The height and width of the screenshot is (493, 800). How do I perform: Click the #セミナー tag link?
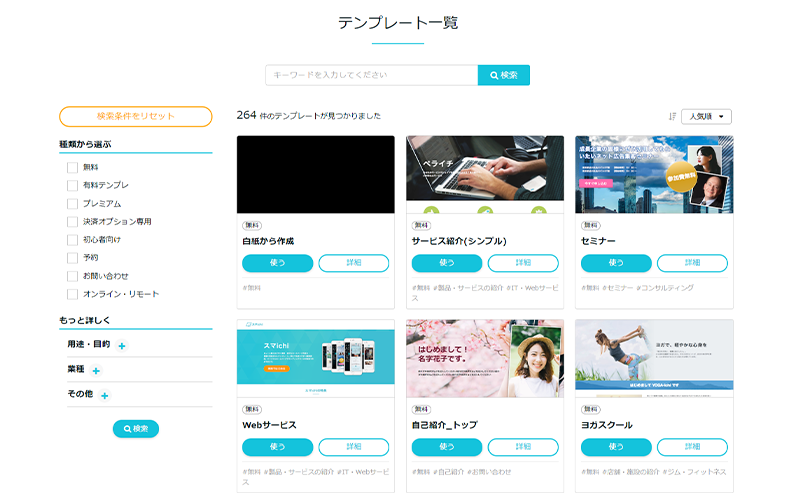coord(621,288)
